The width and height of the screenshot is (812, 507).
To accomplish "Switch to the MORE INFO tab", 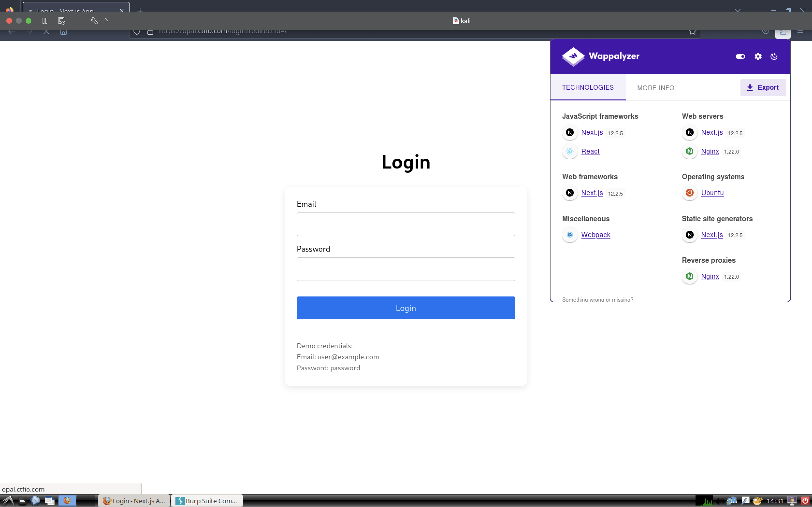I will point(656,88).
